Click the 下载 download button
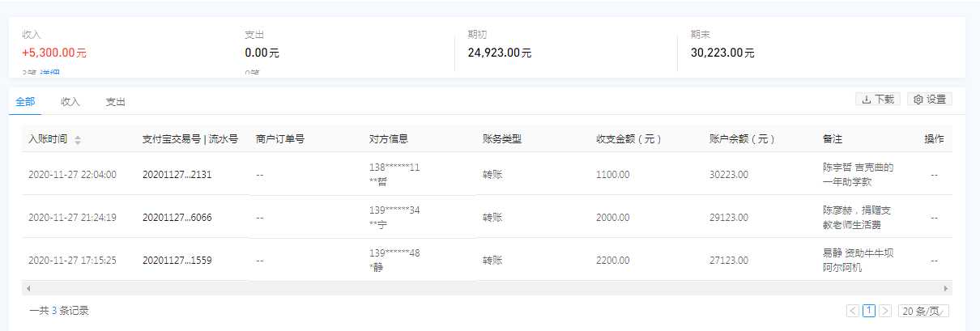The image size is (980, 331). coord(878,100)
